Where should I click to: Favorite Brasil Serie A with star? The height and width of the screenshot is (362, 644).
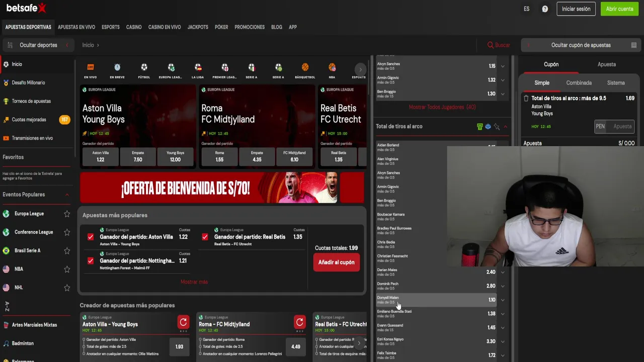click(67, 250)
